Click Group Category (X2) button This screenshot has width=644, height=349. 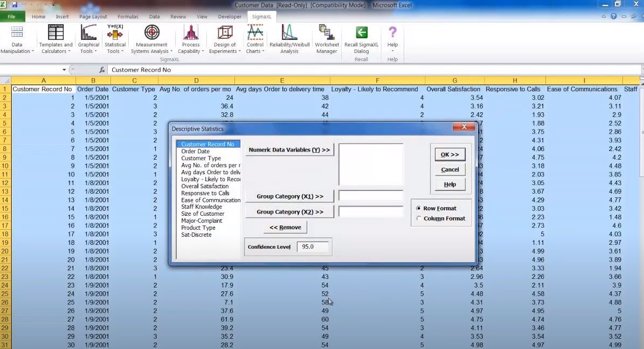point(289,211)
